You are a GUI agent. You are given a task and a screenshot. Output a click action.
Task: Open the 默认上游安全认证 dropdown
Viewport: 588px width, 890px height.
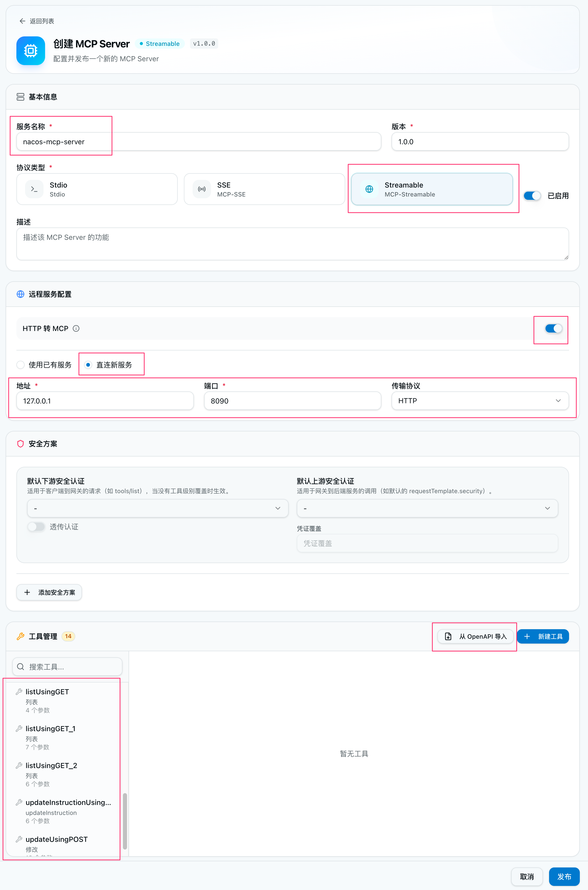pyautogui.click(x=427, y=508)
